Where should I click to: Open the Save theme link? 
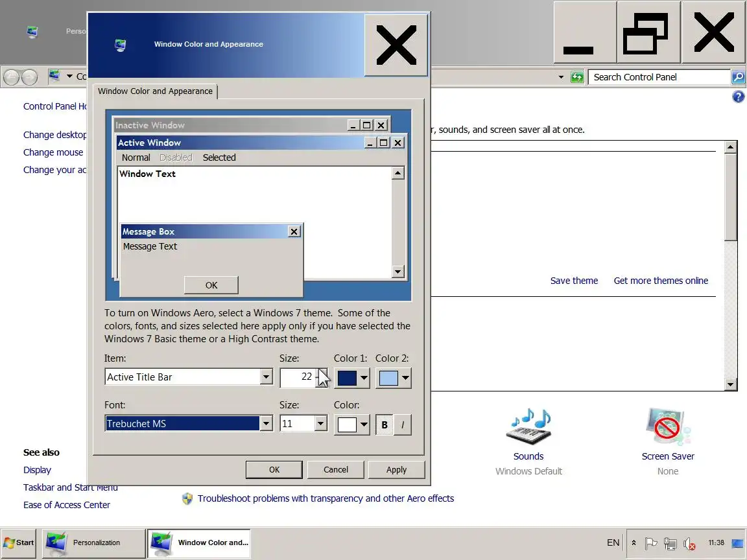pyautogui.click(x=574, y=281)
